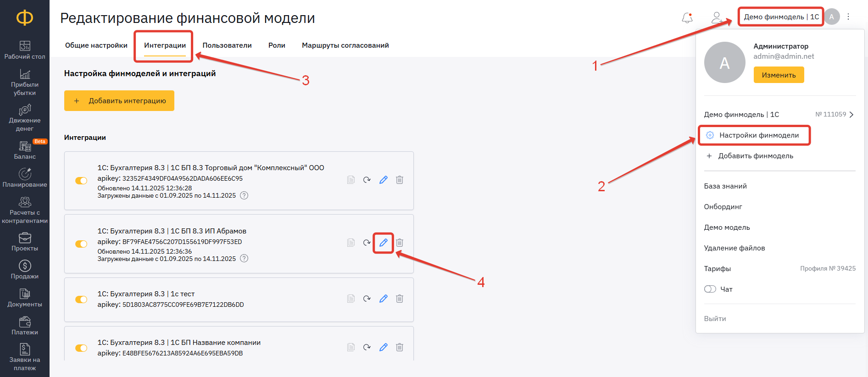868x377 pixels.
Task: Expand Демо финмодель № 111059 chevron row
Action: pyautogui.click(x=779, y=115)
